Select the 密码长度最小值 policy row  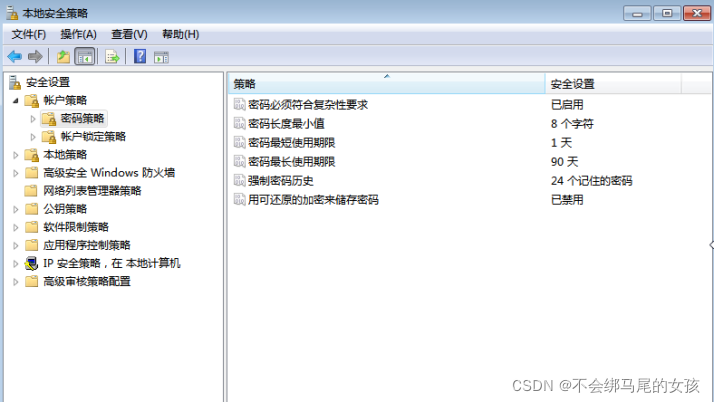[x=470, y=124]
